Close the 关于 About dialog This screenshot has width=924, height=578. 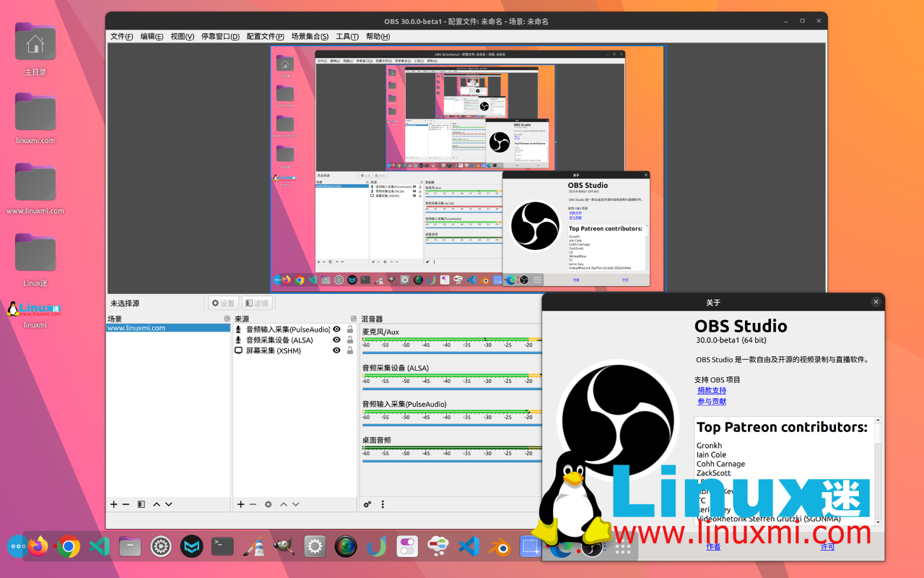876,302
